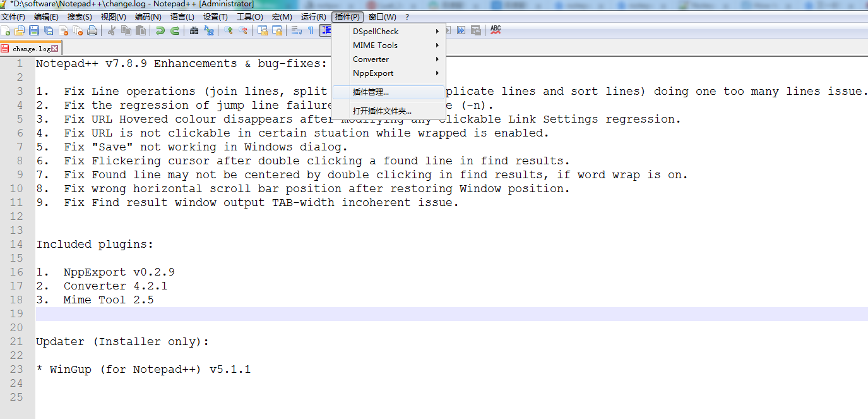Open the Replace dialog icon

209,30
